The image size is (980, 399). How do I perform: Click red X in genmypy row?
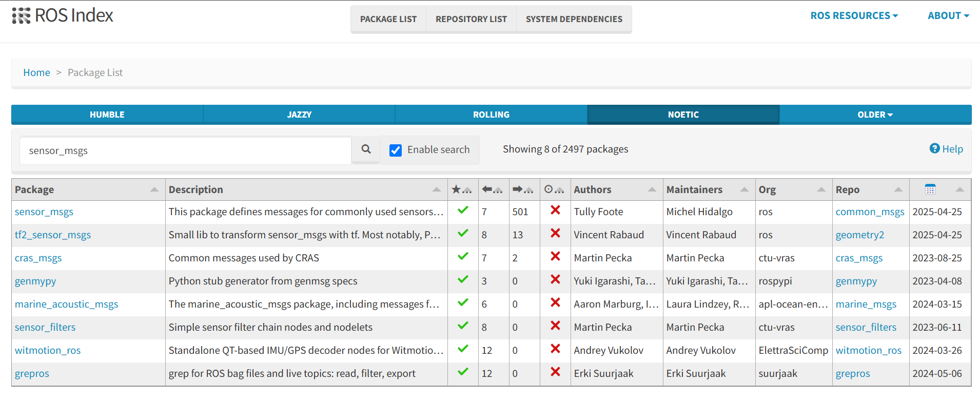coord(555,279)
